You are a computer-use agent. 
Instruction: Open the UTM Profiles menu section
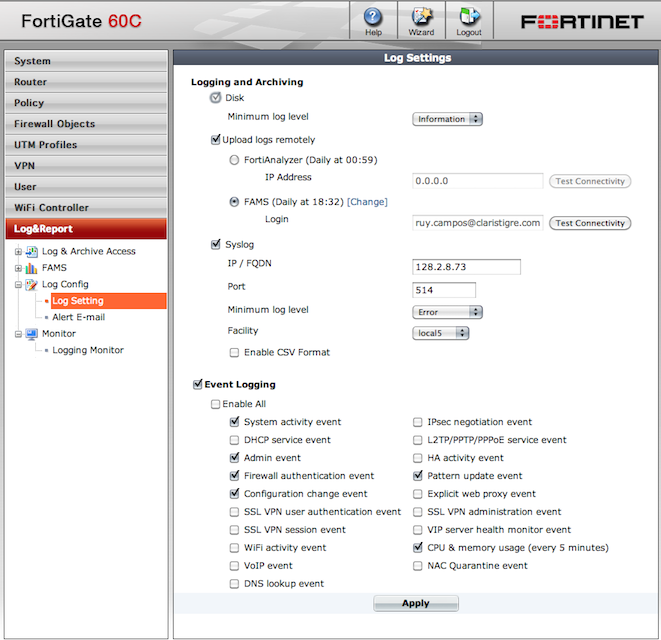point(86,145)
